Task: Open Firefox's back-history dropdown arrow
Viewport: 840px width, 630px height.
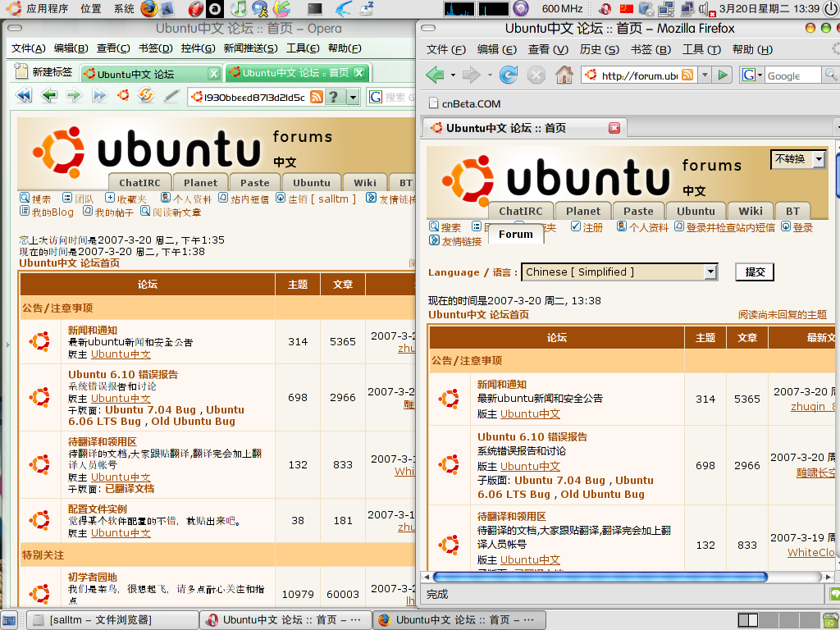Action: (453, 75)
